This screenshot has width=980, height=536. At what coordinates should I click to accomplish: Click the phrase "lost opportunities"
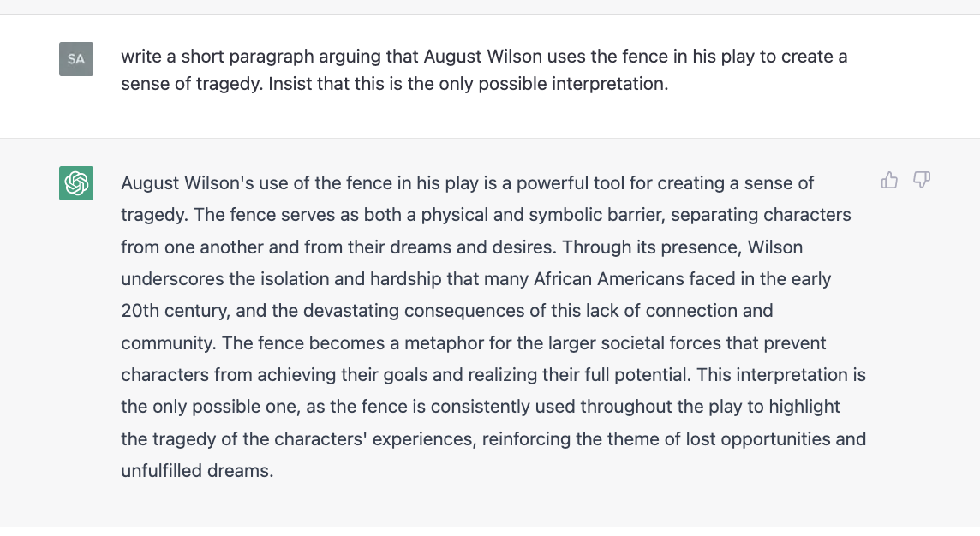click(x=757, y=439)
